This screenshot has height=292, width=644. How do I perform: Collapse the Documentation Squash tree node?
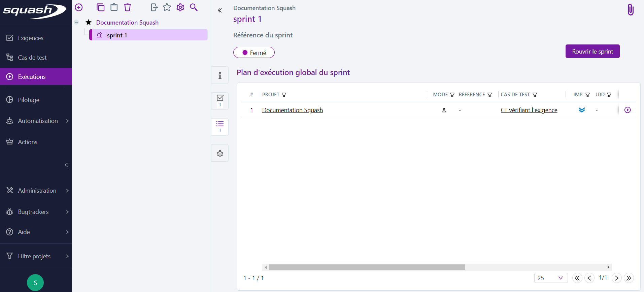[76, 22]
